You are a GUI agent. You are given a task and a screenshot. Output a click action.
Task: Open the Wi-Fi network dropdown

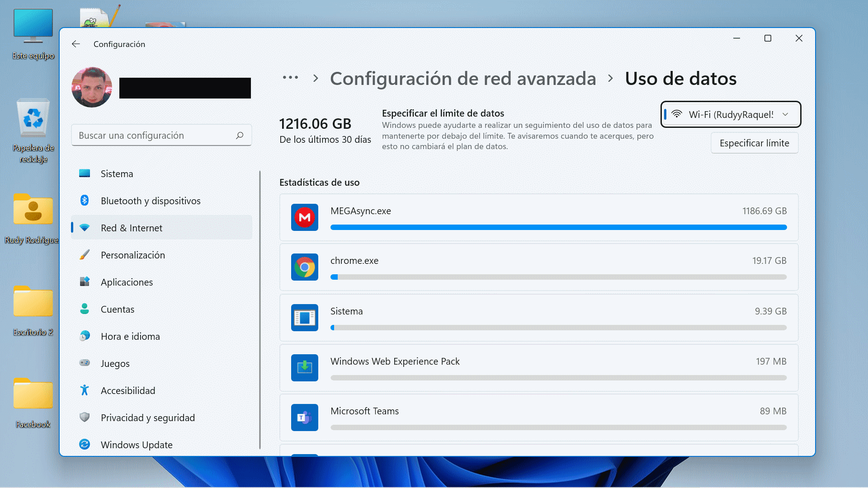pos(731,114)
